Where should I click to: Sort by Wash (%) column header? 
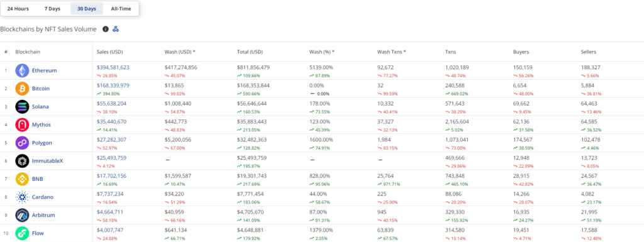pos(322,52)
